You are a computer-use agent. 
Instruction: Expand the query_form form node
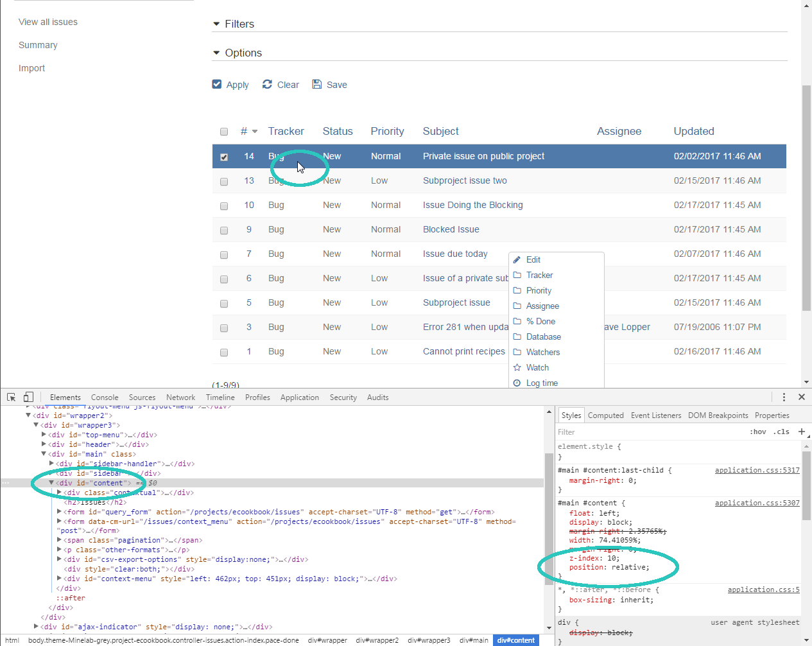pos(59,512)
